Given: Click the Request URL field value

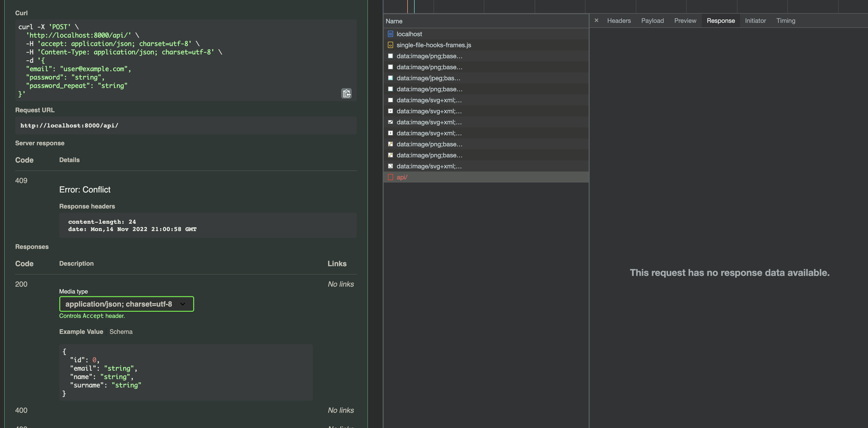Looking at the screenshot, I should tap(186, 125).
